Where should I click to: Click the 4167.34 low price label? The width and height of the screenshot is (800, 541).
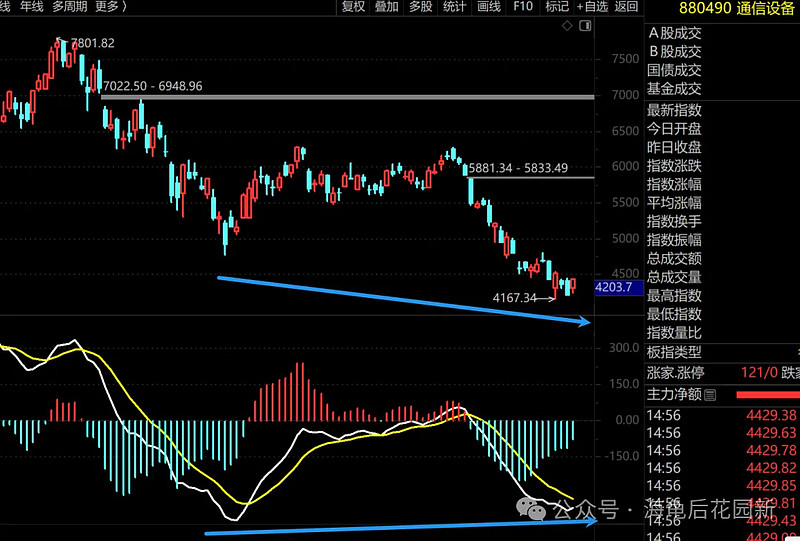point(514,298)
